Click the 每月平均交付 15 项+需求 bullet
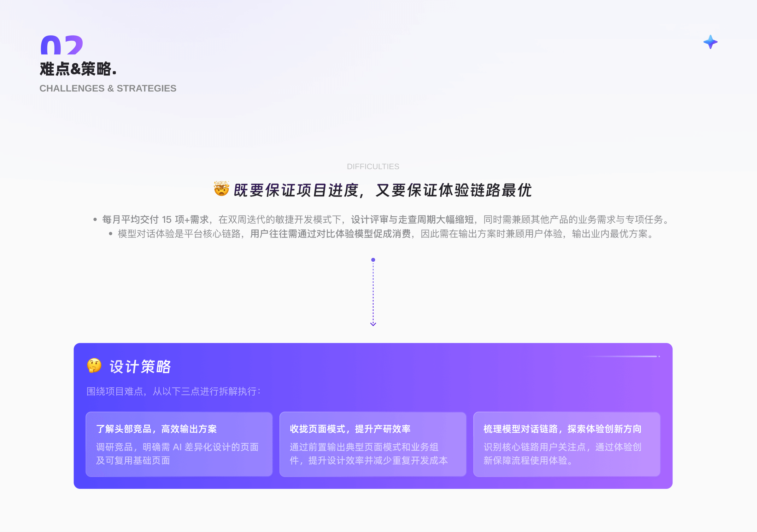The image size is (757, 532). pos(382,219)
